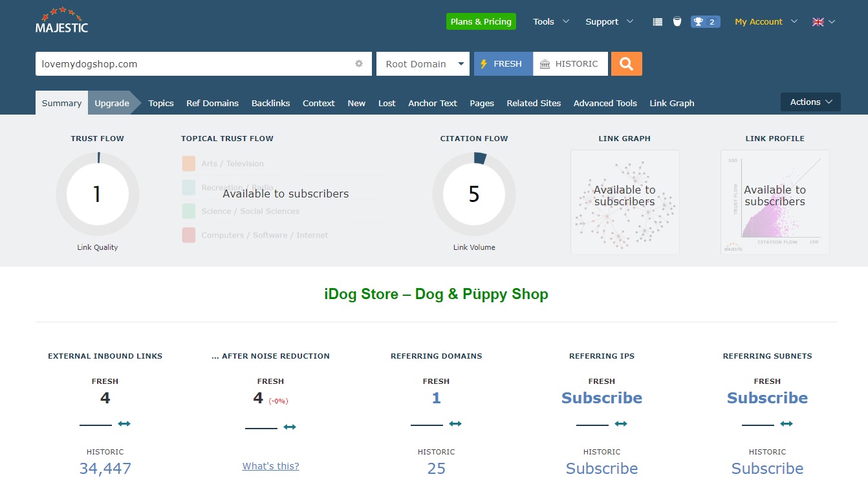868x492 pixels.
Task: Switch to the Link Graph tab
Action: tap(672, 103)
